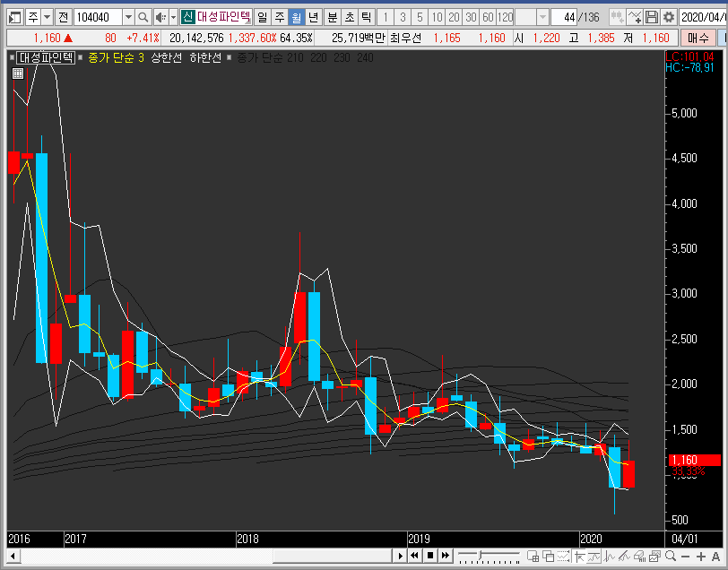
Task: Open chart settings gear icon
Action: point(669,18)
